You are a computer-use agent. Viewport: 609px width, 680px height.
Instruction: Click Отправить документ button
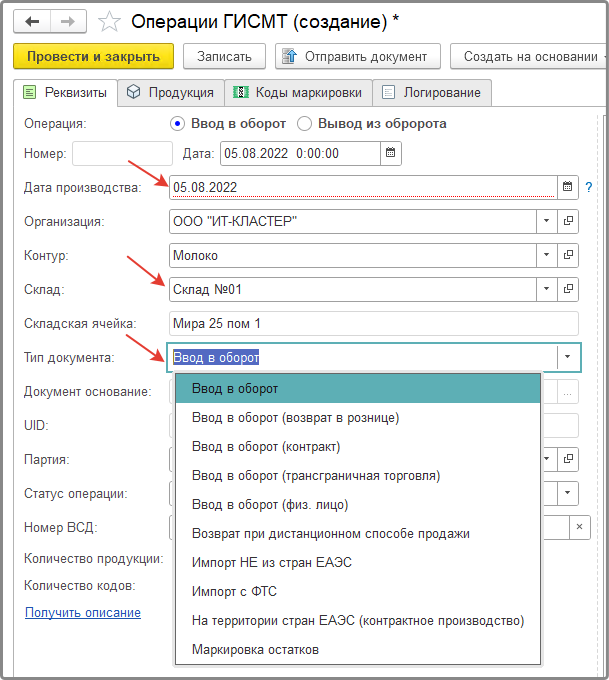pyautogui.click(x=358, y=56)
